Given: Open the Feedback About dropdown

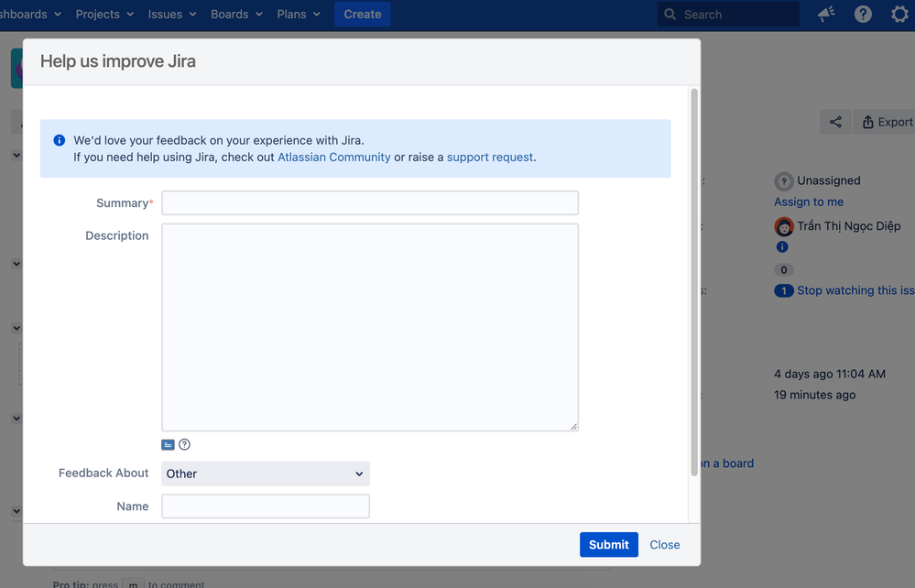Looking at the screenshot, I should pos(266,474).
